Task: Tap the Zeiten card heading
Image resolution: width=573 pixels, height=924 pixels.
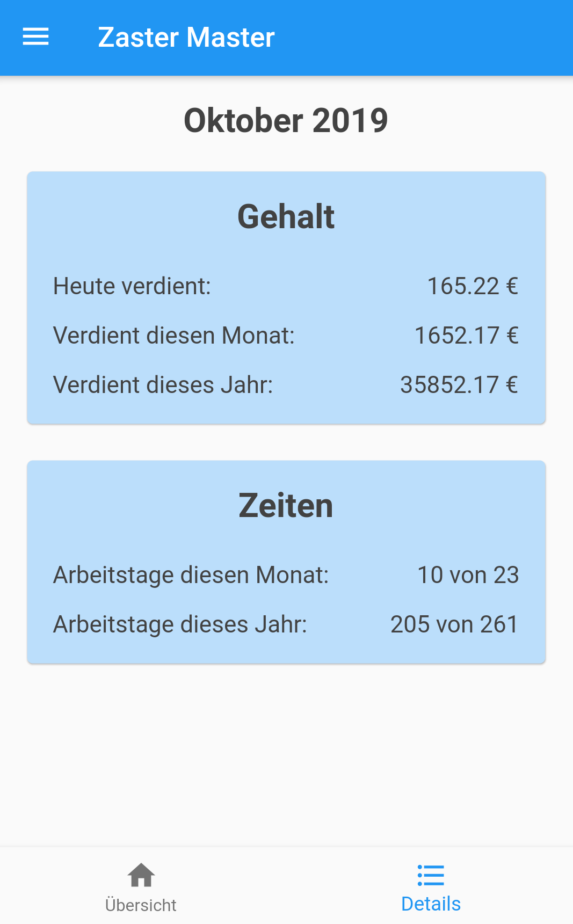Action: pos(286,506)
